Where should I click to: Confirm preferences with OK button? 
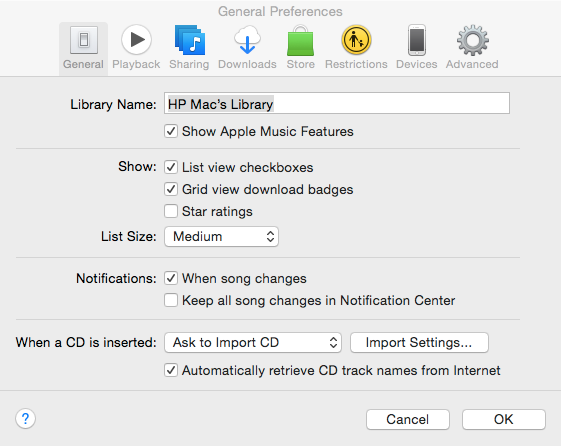tap(504, 419)
